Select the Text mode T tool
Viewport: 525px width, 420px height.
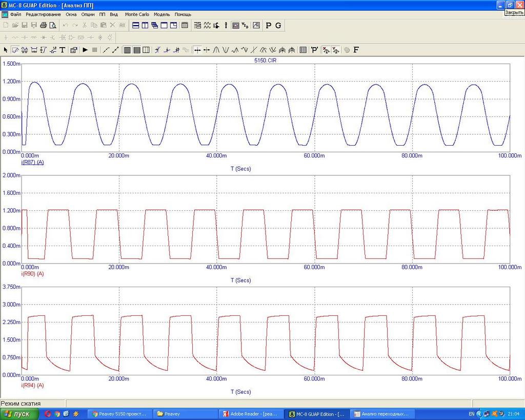point(62,50)
